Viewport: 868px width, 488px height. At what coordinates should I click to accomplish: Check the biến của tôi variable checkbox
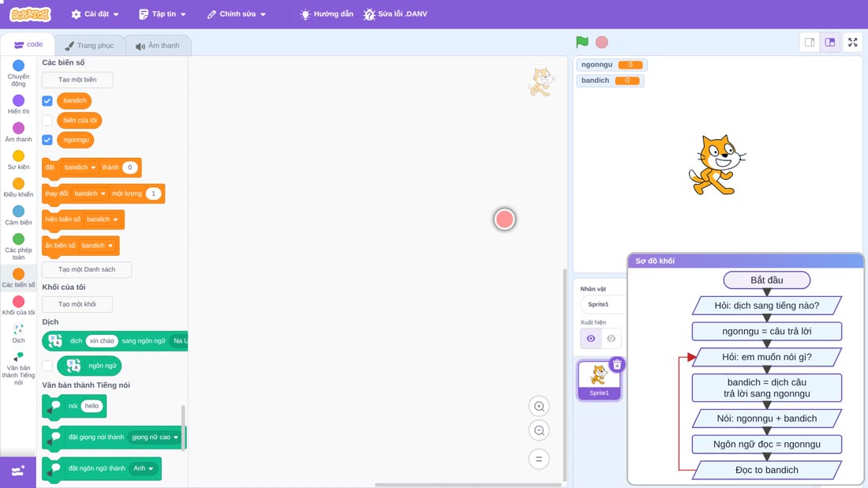click(x=47, y=120)
